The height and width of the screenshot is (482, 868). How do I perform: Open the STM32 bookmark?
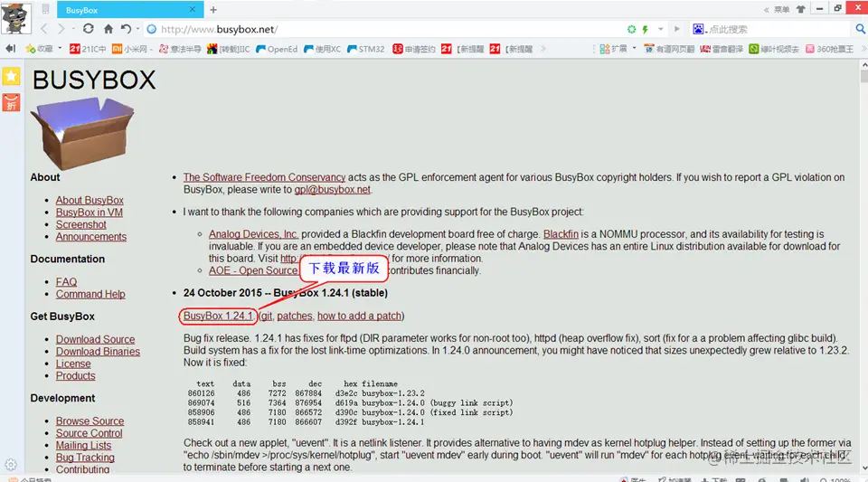click(x=365, y=49)
